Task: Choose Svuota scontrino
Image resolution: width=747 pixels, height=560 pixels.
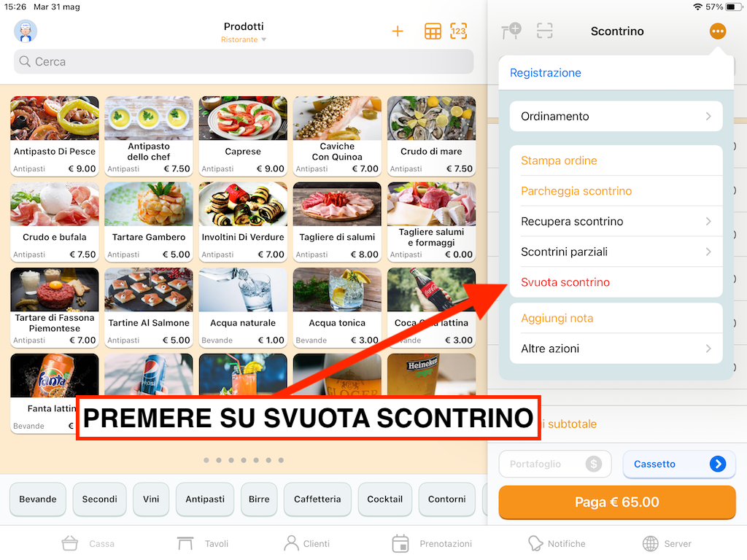Action: [x=616, y=282]
